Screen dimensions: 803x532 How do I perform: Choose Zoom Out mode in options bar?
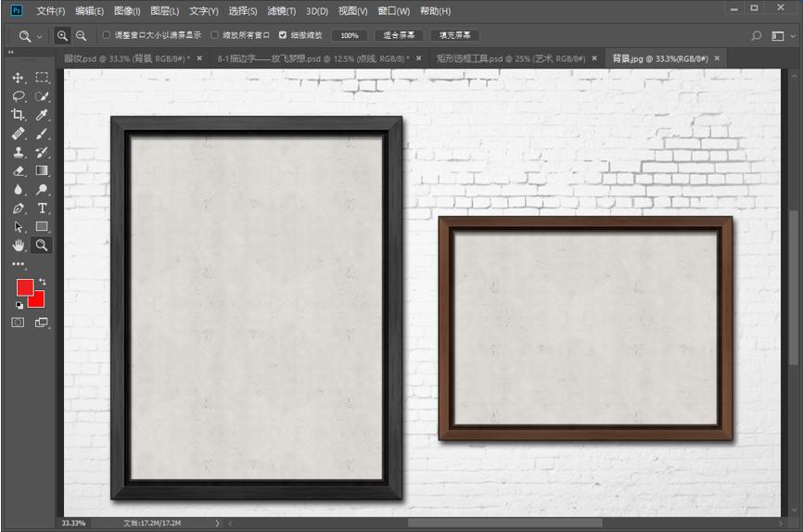[81, 35]
